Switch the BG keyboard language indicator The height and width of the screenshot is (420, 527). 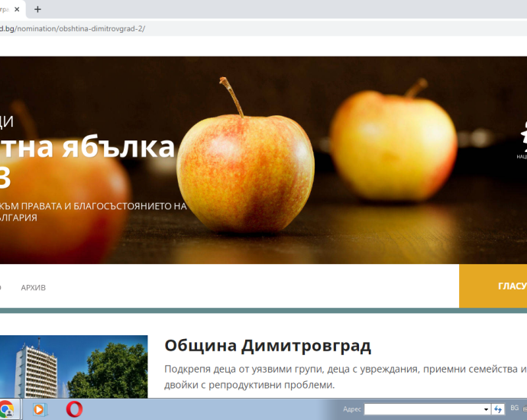pos(514,408)
